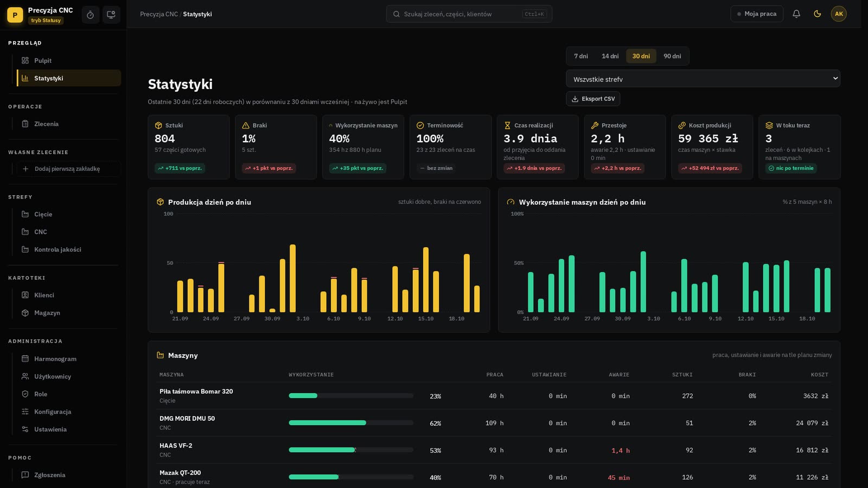
Task: Click the DMG MORI DMU 50 utilization bar
Action: [351, 423]
